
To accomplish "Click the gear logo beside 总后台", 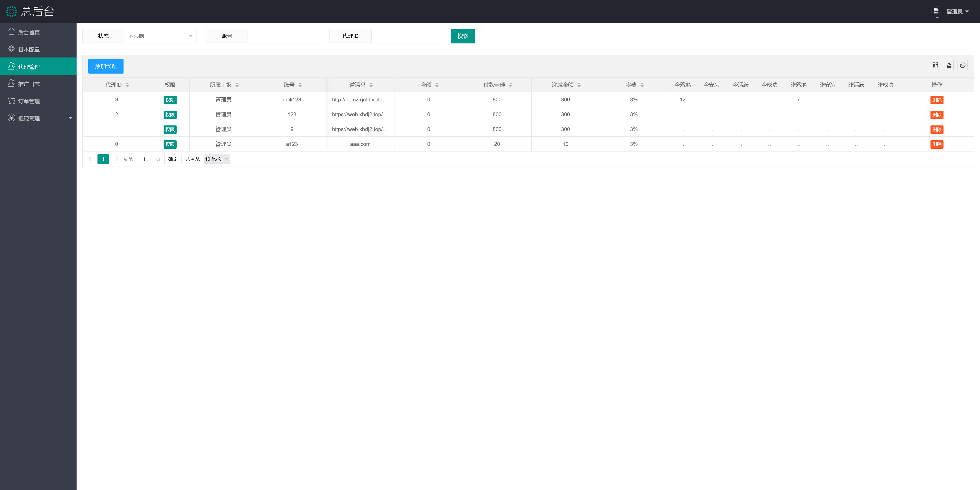I will pos(11,11).
